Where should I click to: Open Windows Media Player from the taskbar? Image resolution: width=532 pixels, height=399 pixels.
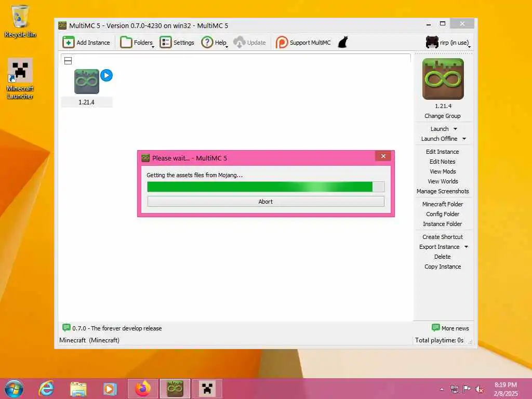click(110, 389)
